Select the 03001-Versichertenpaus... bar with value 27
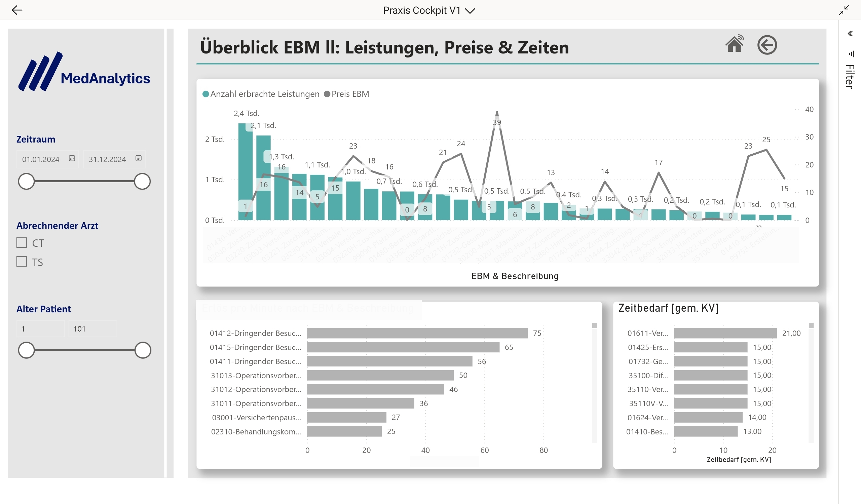861x504 pixels. 346,417
